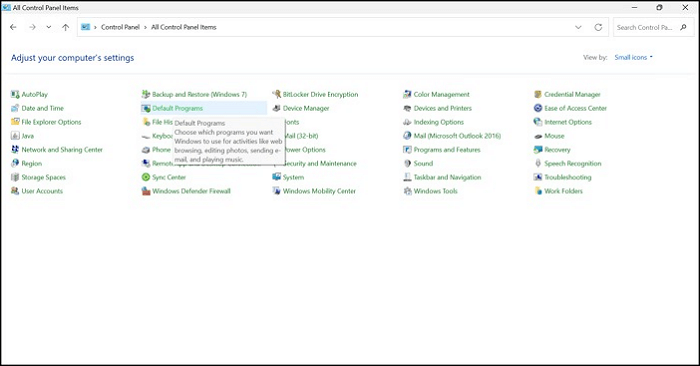
Task: Open Backup and Restore icon
Action: tap(146, 94)
